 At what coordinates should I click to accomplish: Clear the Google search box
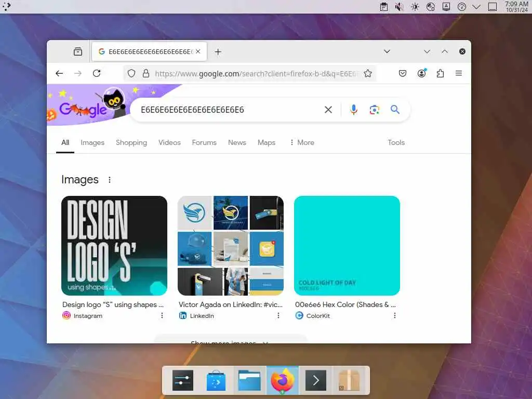click(328, 110)
